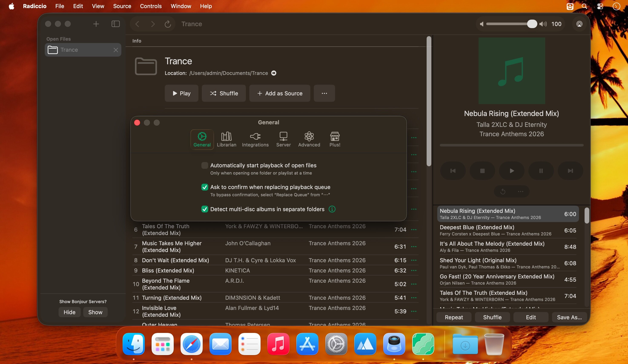
Task: Open options for Invisible Love row
Action: coord(414,311)
